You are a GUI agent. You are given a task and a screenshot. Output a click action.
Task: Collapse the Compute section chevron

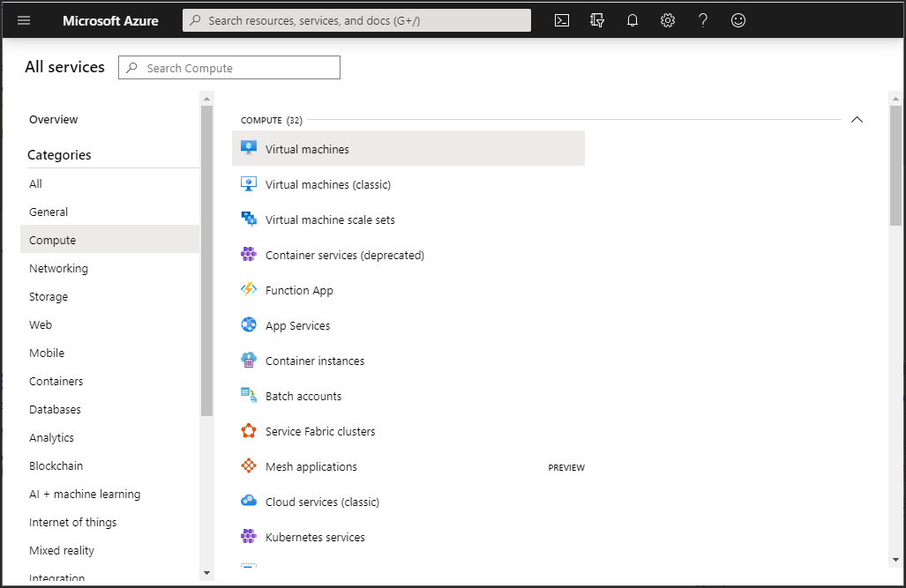[857, 120]
